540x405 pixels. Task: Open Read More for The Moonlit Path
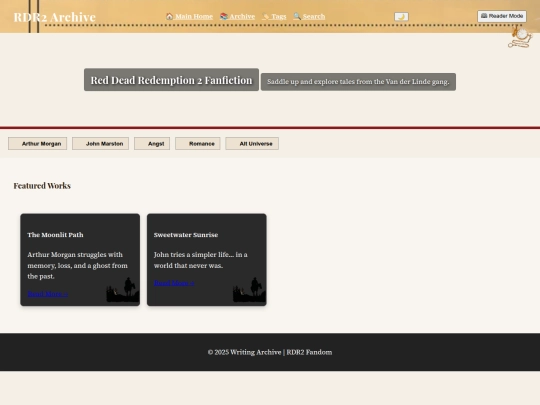pos(48,294)
